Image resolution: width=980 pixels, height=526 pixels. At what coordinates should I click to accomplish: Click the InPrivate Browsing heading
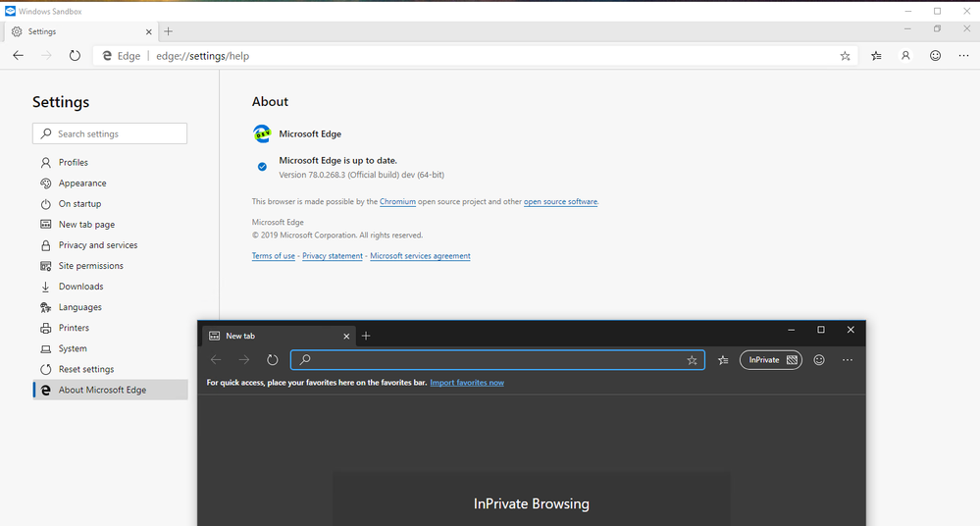pyautogui.click(x=532, y=503)
